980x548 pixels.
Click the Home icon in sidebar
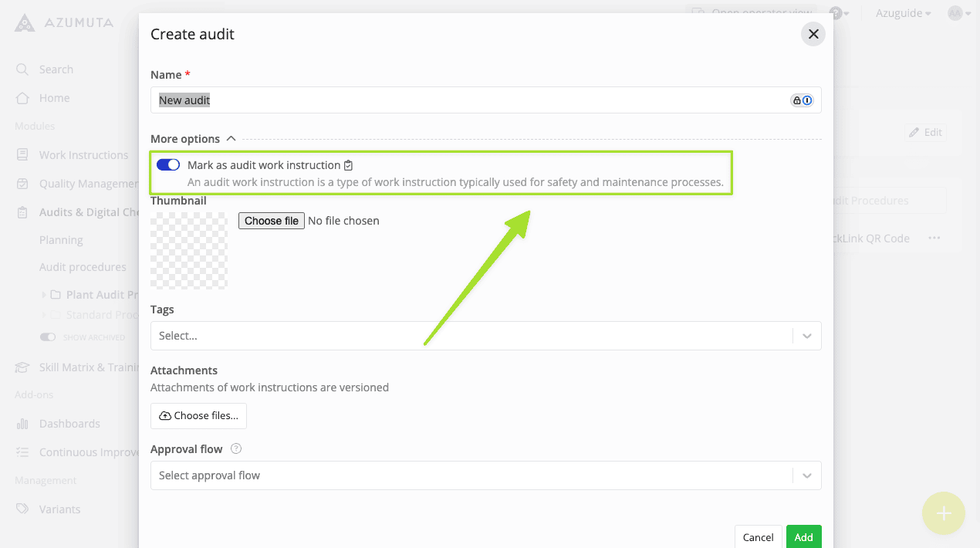point(22,98)
